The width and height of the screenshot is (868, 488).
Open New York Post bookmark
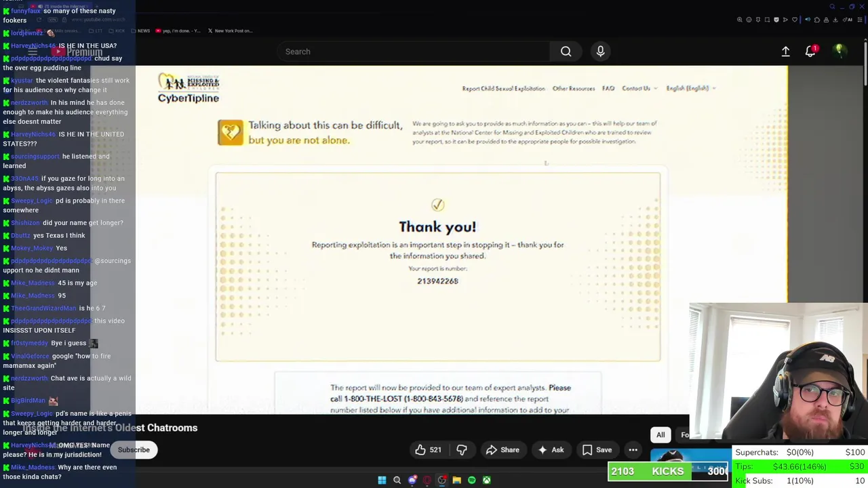(x=230, y=30)
